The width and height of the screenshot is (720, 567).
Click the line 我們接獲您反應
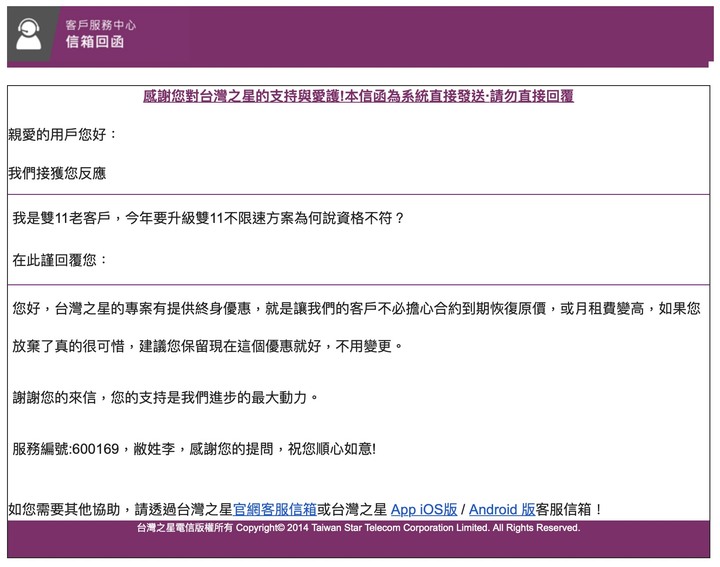click(x=57, y=173)
